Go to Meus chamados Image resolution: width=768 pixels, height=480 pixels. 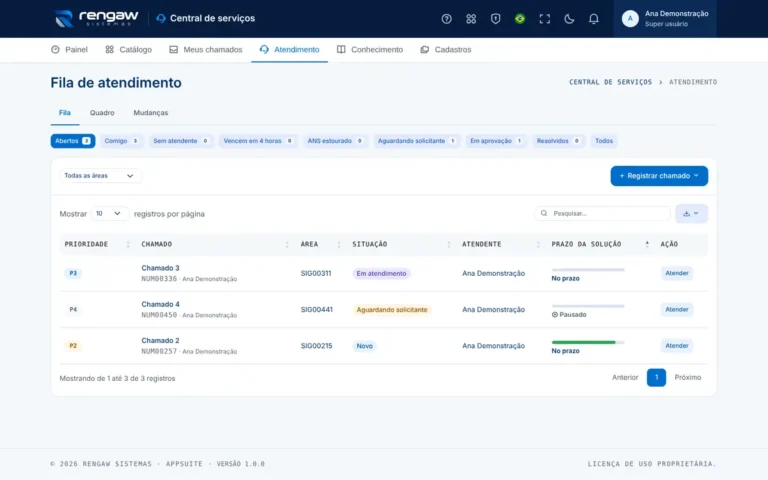point(206,49)
